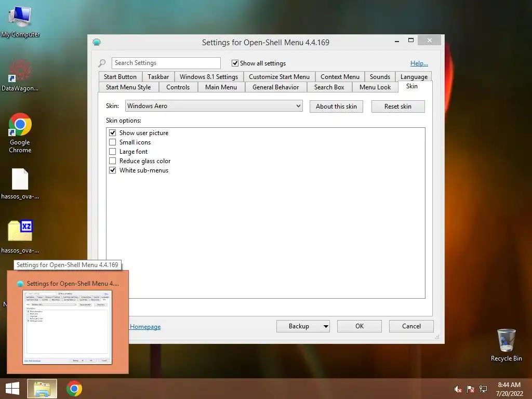532x399 pixels.
Task: Click About this skin button
Action: click(x=336, y=106)
